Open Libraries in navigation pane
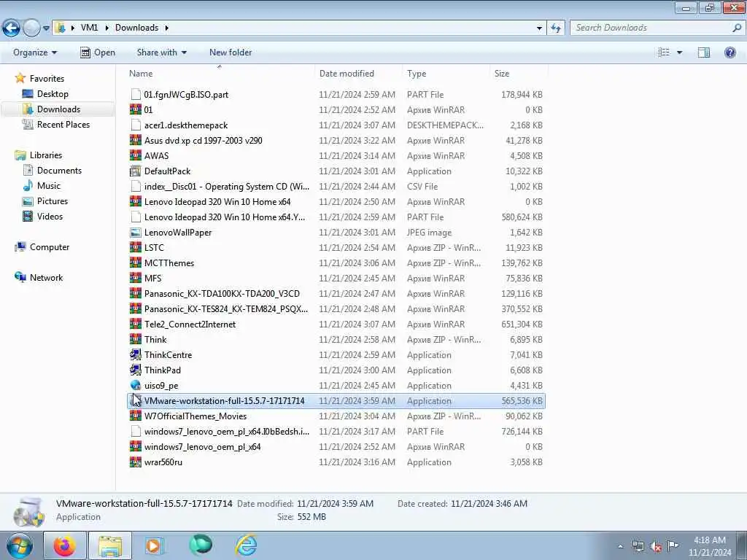 tap(46, 155)
